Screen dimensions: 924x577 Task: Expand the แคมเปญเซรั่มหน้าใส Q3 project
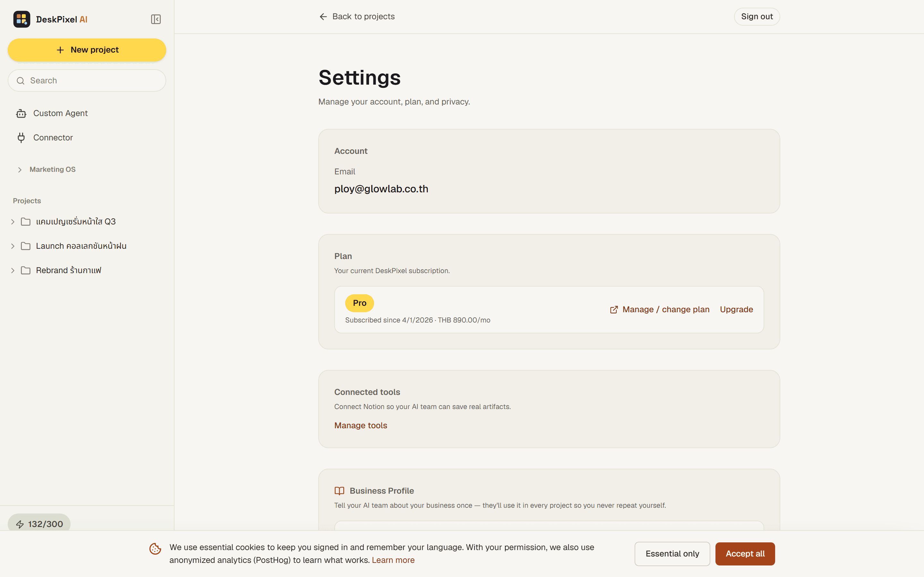point(13,222)
